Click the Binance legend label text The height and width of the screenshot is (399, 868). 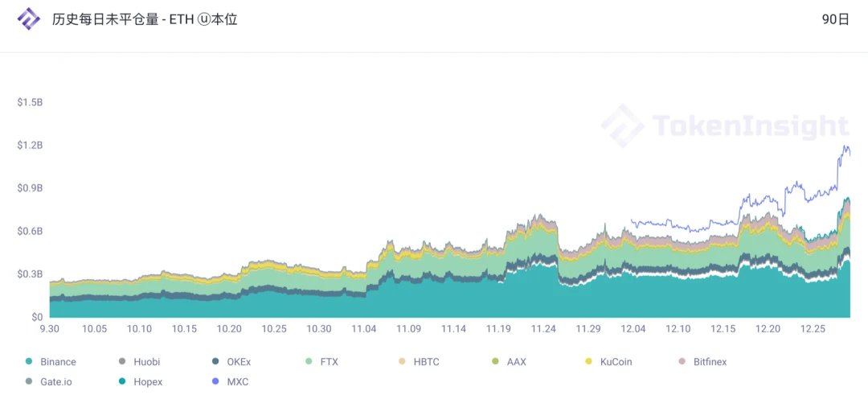coord(58,362)
